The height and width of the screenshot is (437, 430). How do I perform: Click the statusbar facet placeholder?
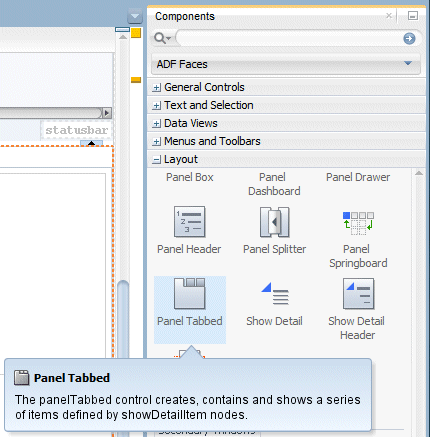[77, 130]
